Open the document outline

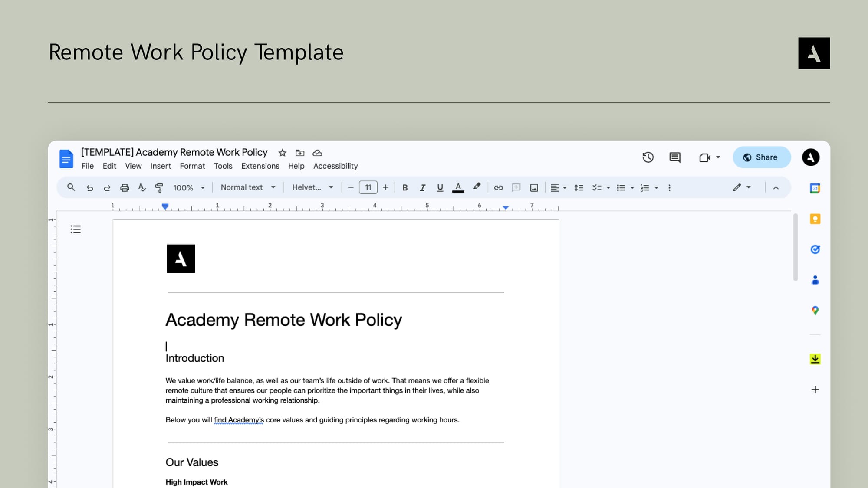(76, 229)
